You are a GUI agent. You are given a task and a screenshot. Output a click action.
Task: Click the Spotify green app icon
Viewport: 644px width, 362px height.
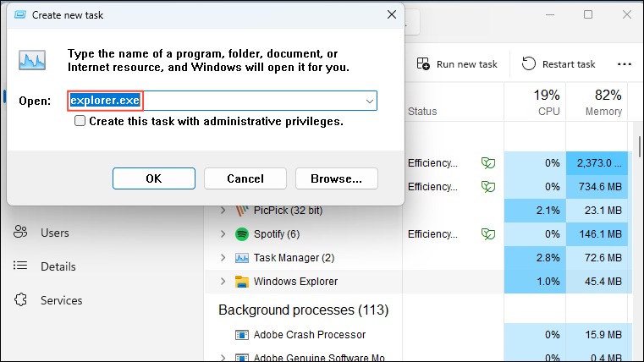(x=242, y=234)
